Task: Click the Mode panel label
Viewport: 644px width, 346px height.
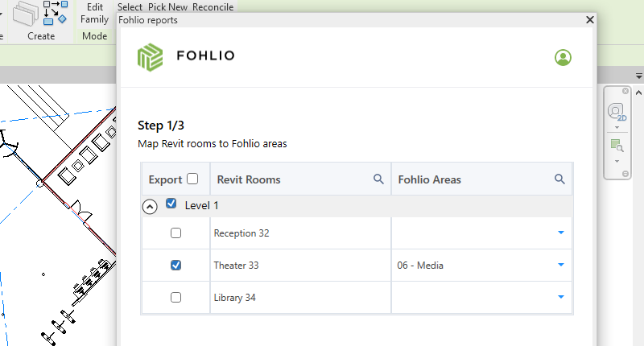Action: 94,36
